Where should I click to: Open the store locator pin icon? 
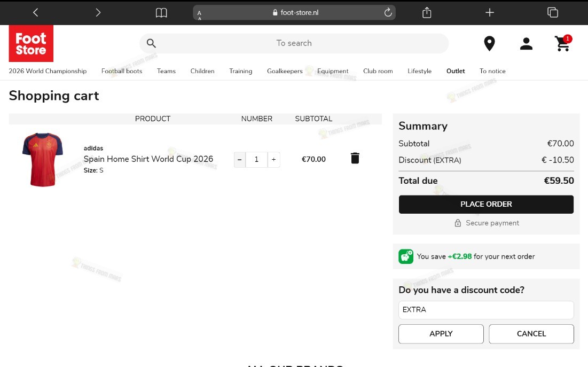coord(489,43)
